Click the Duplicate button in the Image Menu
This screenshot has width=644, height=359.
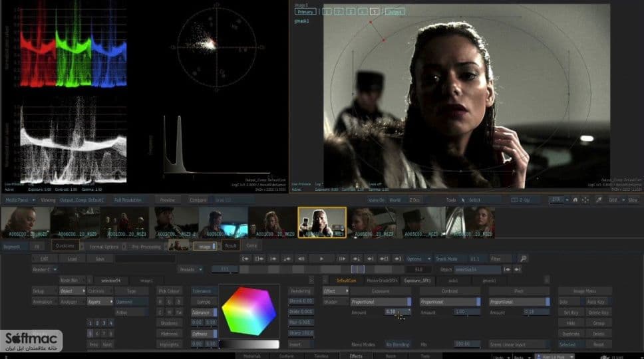point(570,334)
